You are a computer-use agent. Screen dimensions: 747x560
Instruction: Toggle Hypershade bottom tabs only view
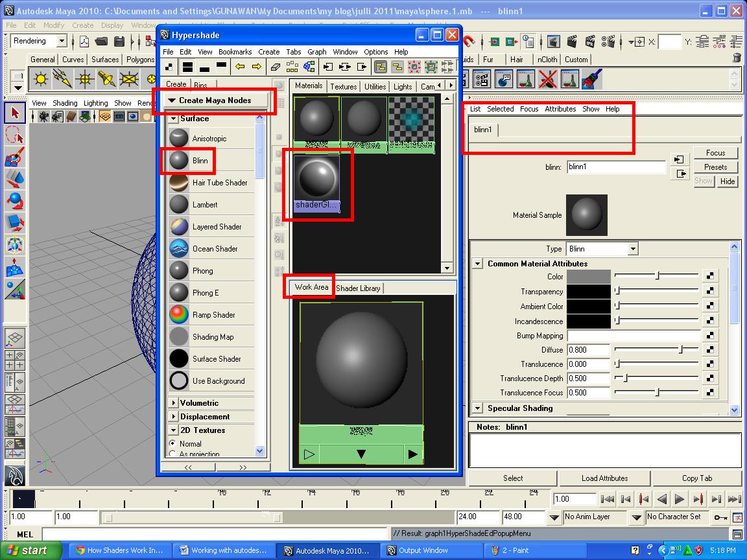click(204, 67)
